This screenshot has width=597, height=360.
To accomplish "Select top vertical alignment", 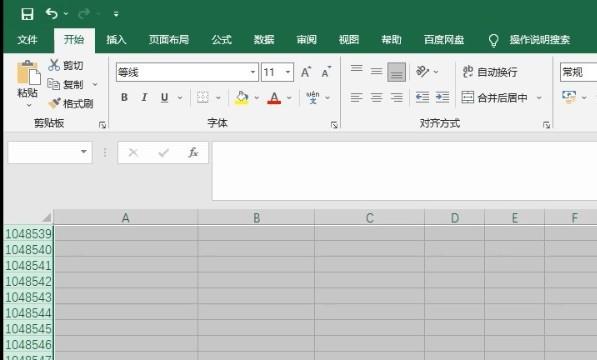I will point(356,70).
